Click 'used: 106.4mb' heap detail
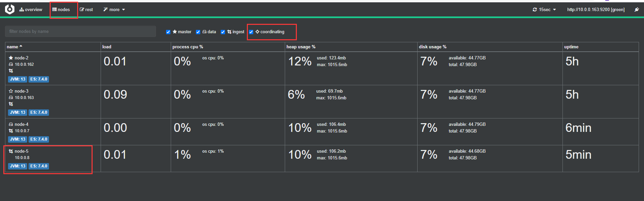This screenshot has width=644, height=201. [331, 124]
